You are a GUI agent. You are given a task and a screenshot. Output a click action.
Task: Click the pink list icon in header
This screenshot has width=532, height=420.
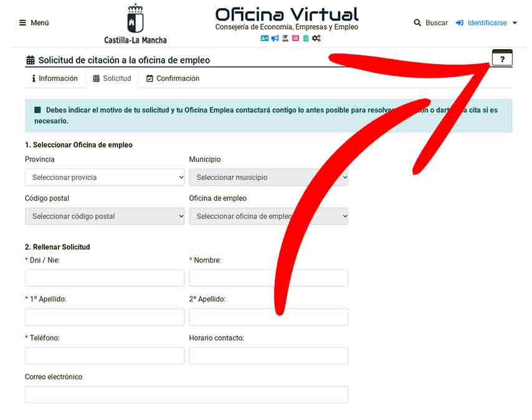295,39
